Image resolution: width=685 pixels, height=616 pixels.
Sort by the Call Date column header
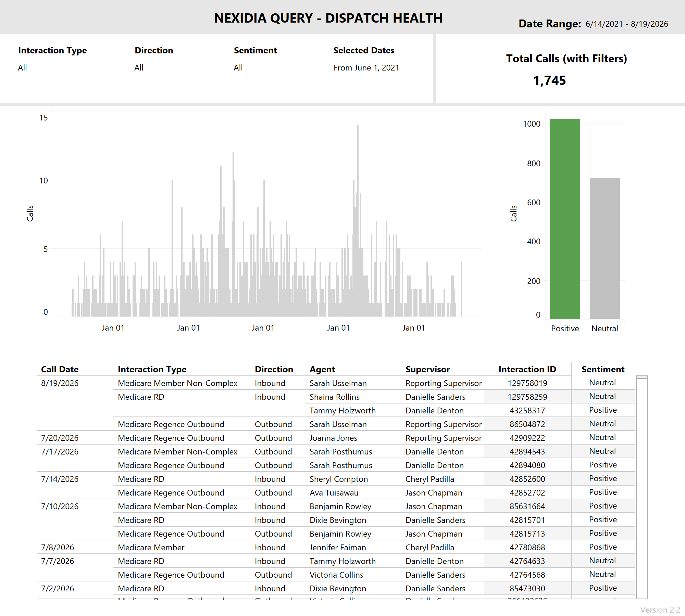60,369
